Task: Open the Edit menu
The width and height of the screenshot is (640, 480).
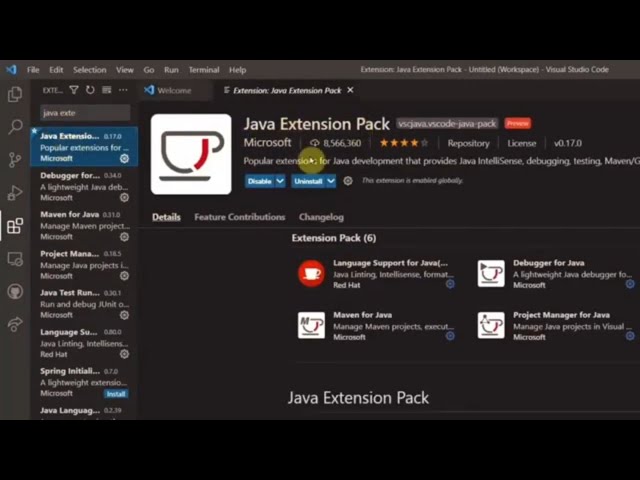Action: pyautogui.click(x=56, y=70)
